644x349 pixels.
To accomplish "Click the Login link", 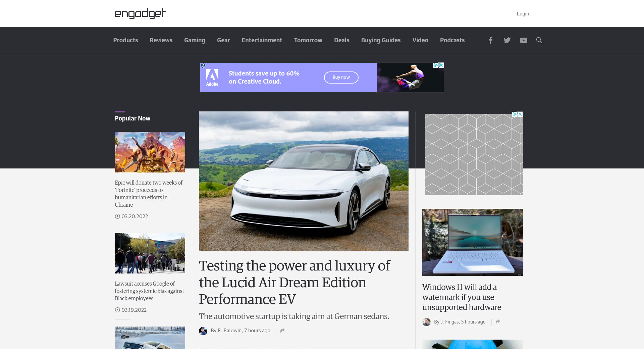I will click(523, 14).
